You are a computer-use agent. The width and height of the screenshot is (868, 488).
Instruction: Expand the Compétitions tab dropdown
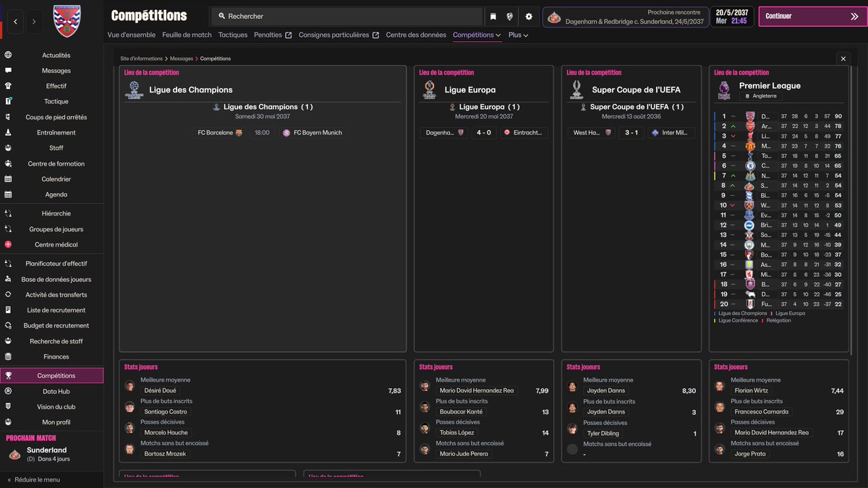477,35
